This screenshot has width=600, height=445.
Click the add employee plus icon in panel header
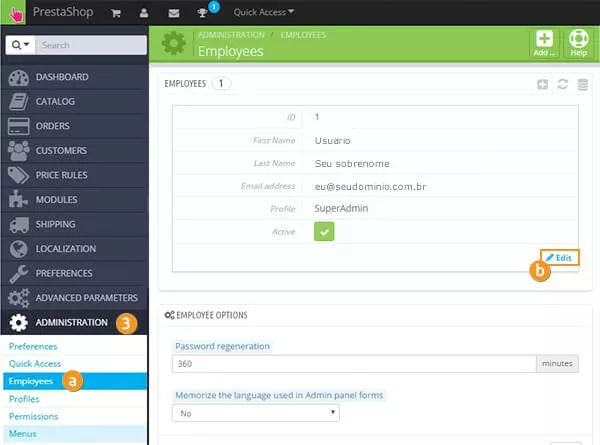pos(543,84)
